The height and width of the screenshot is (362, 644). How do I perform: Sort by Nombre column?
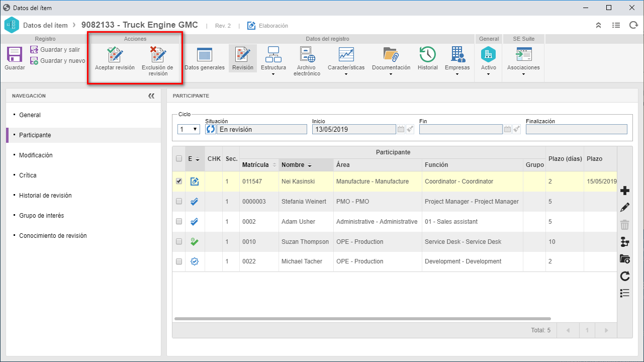[306, 165]
